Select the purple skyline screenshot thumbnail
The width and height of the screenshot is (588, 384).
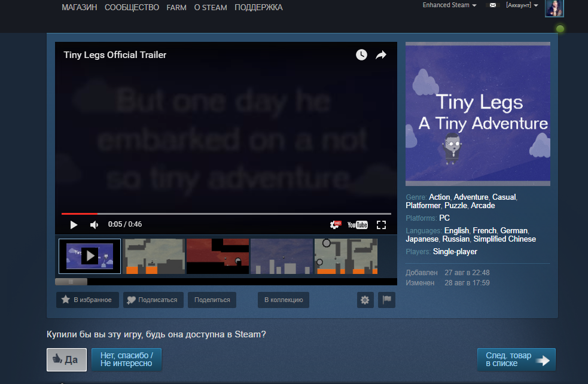[x=282, y=256]
